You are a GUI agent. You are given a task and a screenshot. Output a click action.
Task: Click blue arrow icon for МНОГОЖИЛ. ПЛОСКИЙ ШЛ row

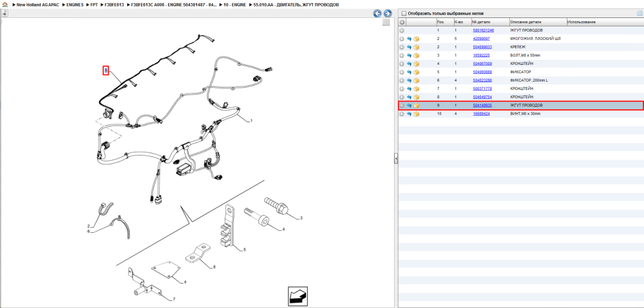pos(409,39)
